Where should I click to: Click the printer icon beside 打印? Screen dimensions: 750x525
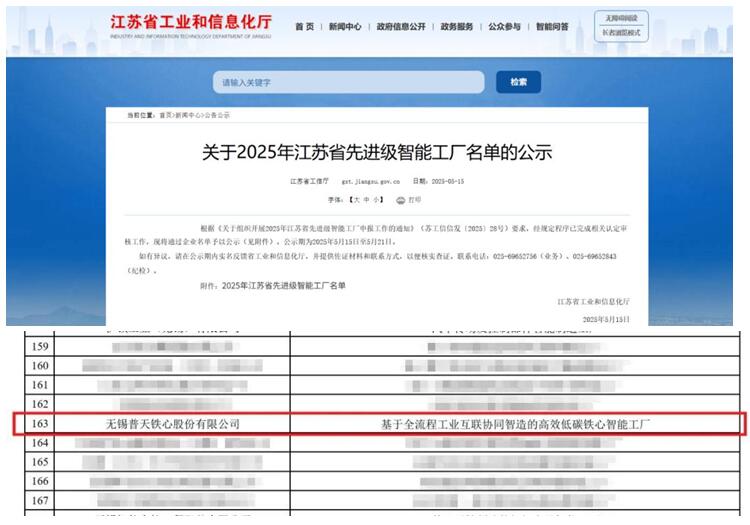coord(400,200)
